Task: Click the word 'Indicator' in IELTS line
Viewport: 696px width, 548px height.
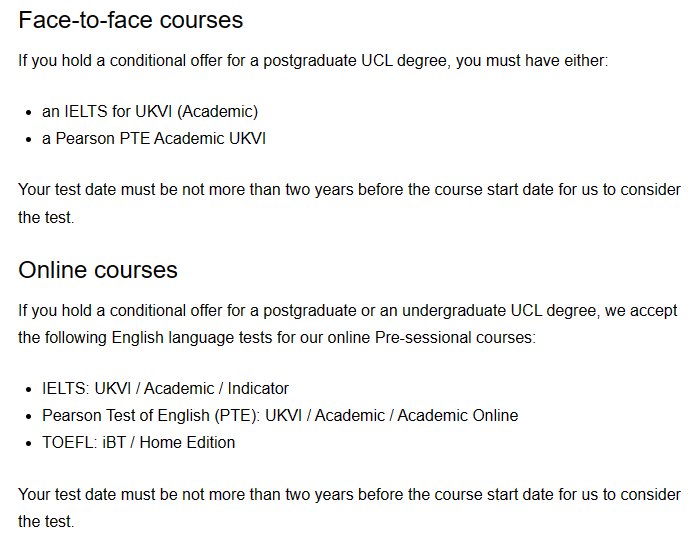Action: tap(258, 388)
